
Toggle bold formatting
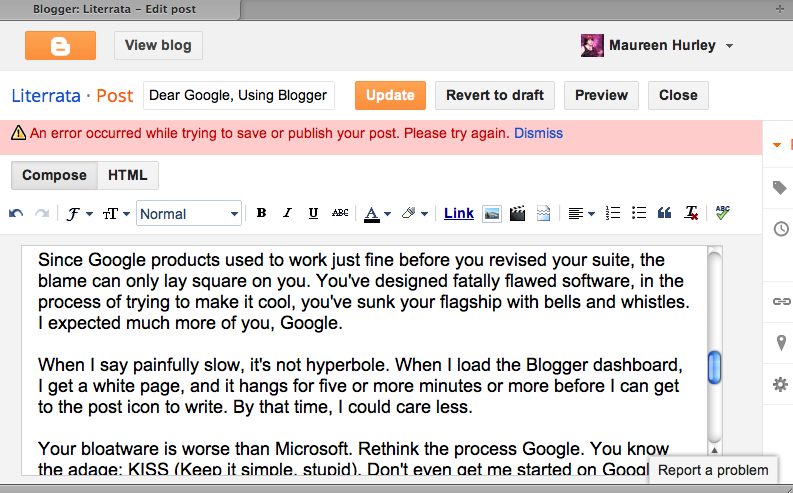tap(261, 213)
